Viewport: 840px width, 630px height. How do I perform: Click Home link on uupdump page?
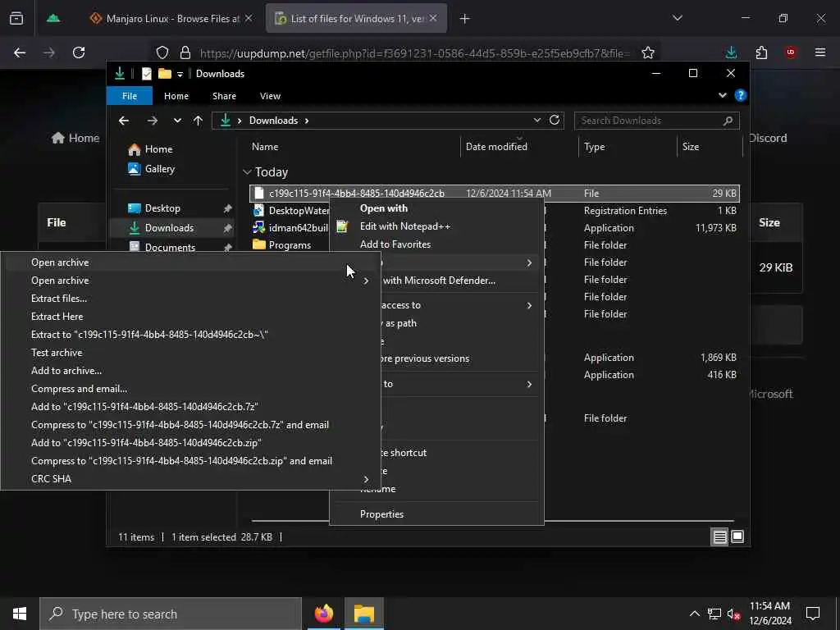click(x=75, y=138)
